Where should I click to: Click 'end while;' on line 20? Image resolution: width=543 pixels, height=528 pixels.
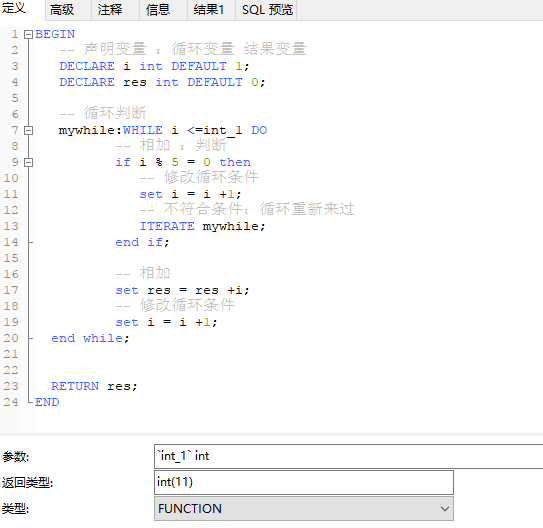click(x=90, y=338)
